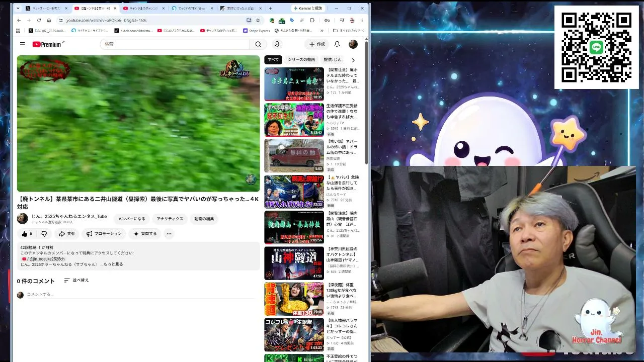
Task: Click the channel avatar beside the video title
Action: (23, 218)
